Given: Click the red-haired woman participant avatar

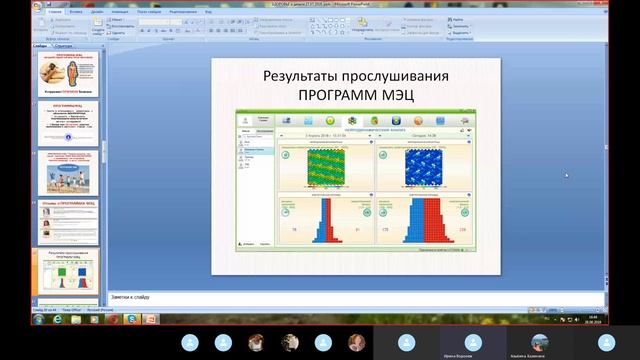Looking at the screenshot, I should tap(356, 342).
